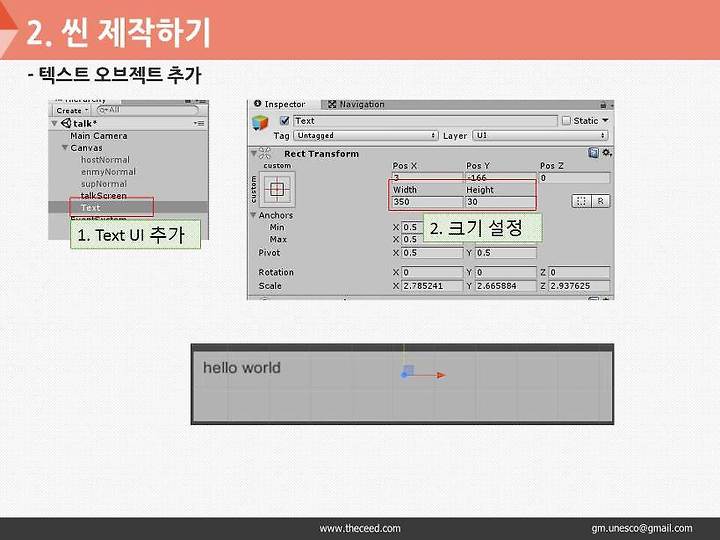Image resolution: width=720 pixels, height=540 pixels.
Task: Open the Static dropdown arrow
Action: point(605,120)
